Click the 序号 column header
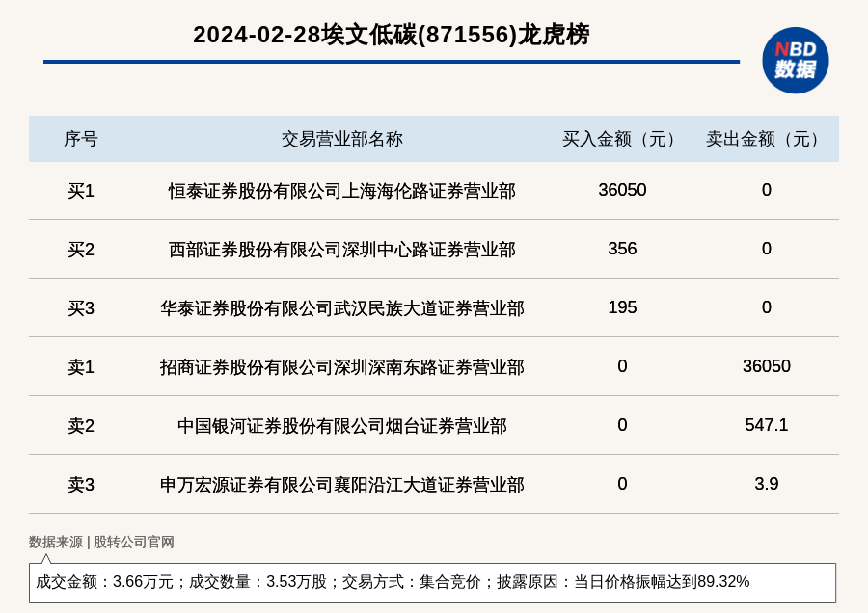The height and width of the screenshot is (613, 868). pyautogui.click(x=81, y=139)
